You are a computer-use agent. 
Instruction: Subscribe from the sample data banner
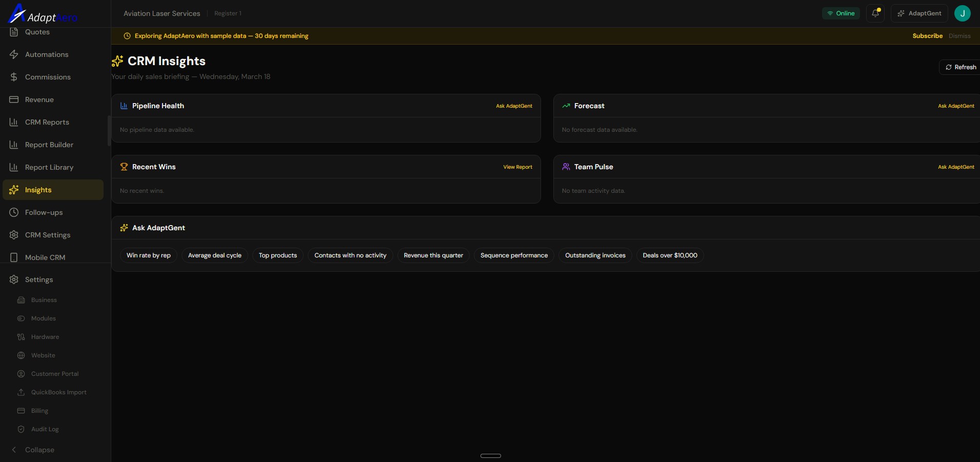[x=926, y=36]
